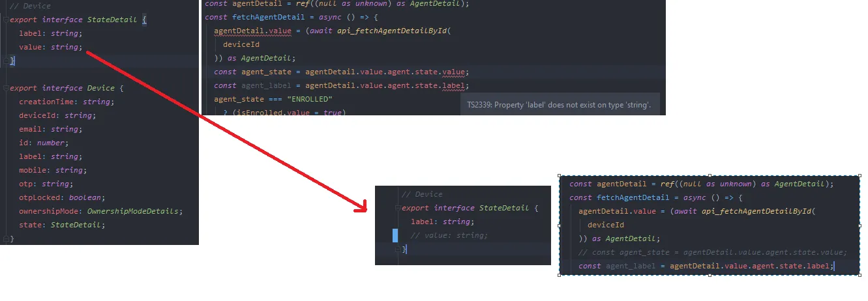
Task: Click fold marker beside uncommented StateDetail interface
Action: point(7,20)
